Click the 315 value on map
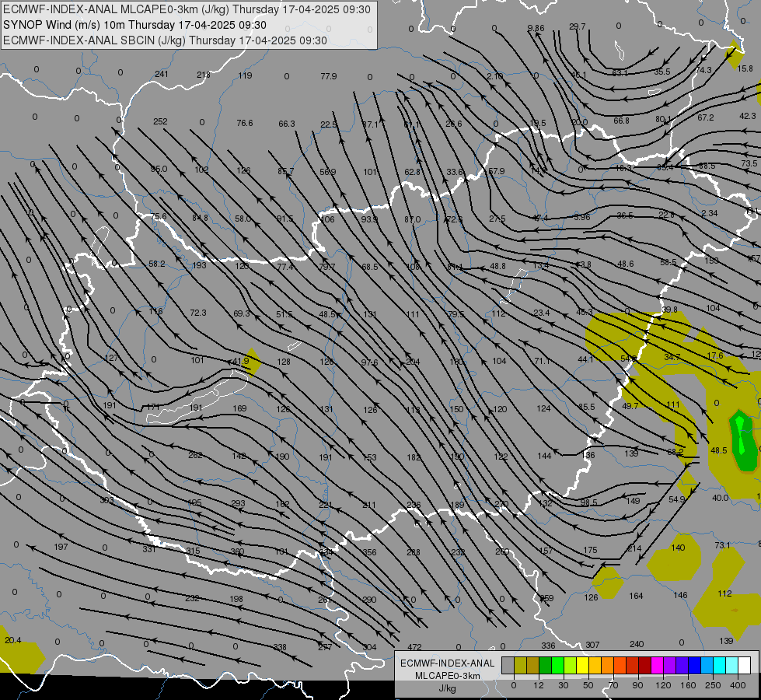The image size is (761, 700). tap(193, 551)
